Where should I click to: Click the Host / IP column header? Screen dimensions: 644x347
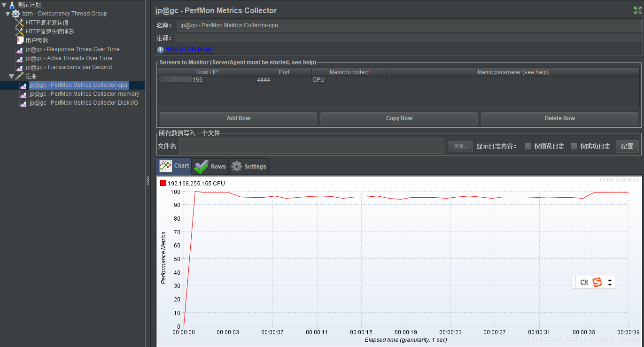[x=207, y=72]
